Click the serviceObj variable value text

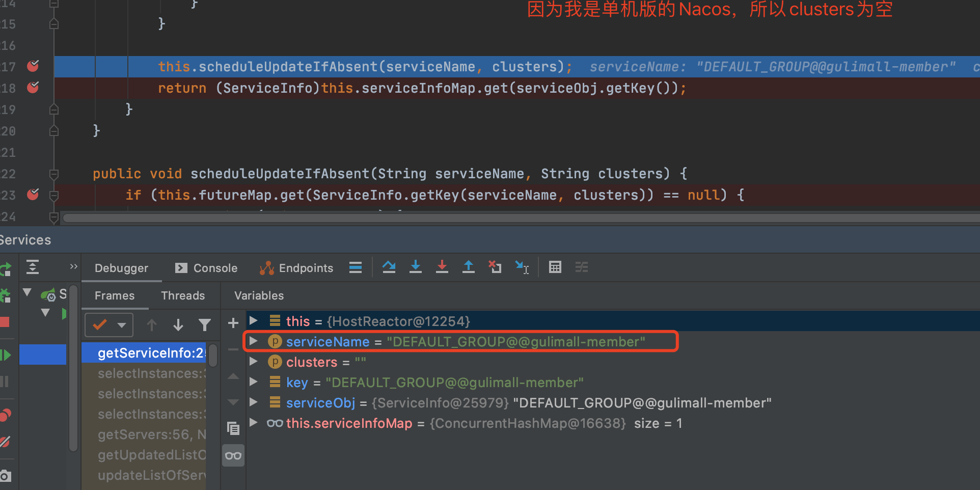[571, 403]
